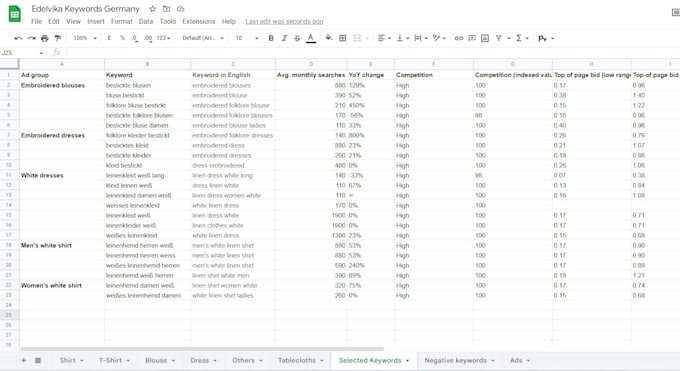Image resolution: width=680 pixels, height=371 pixels.
Task: Open the Input tools dropdown
Action: [546, 38]
